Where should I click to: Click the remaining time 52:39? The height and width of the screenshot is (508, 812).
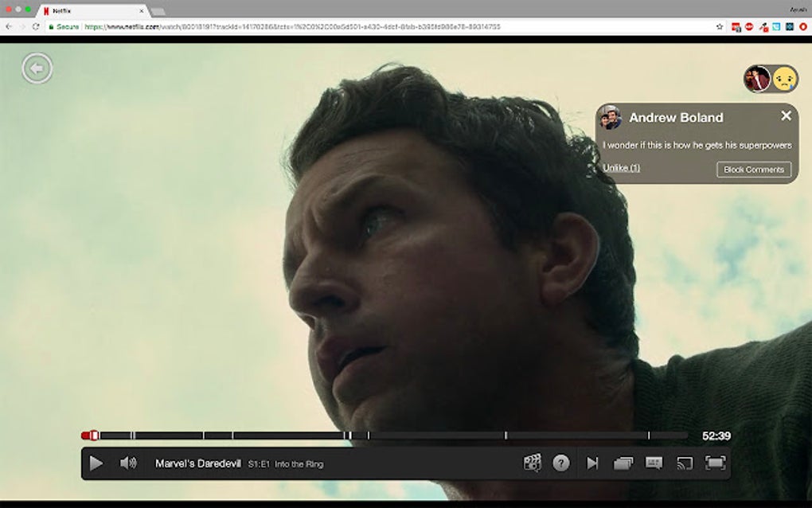tap(716, 436)
